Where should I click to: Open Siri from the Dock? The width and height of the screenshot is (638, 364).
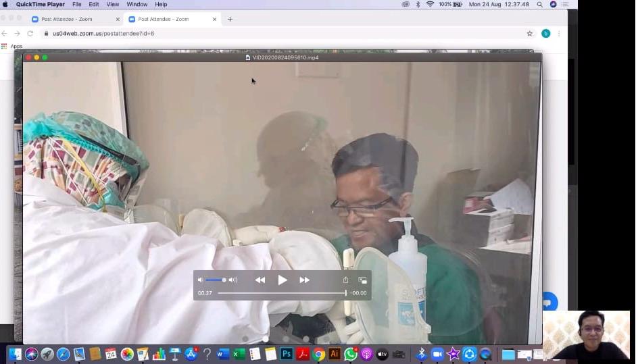coord(31,354)
